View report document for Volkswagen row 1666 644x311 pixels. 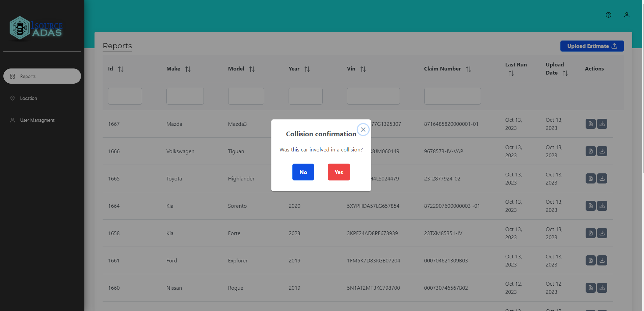pyautogui.click(x=591, y=151)
